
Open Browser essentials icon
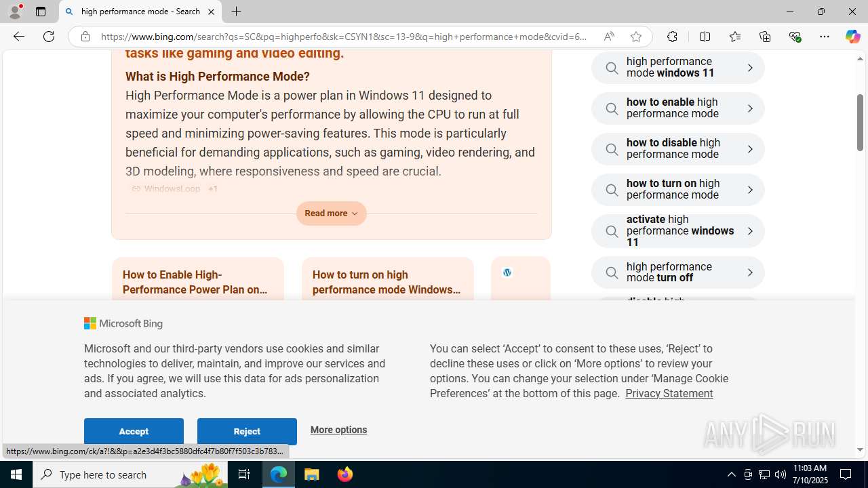click(795, 37)
